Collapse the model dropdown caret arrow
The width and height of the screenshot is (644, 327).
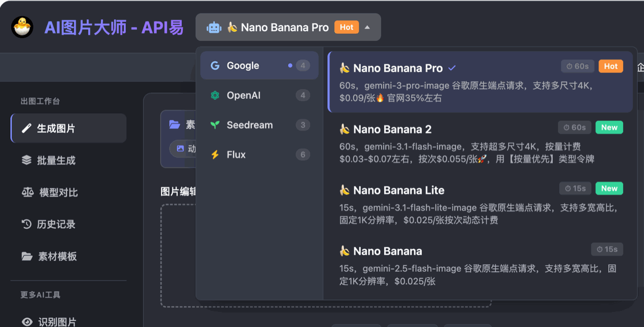(367, 27)
